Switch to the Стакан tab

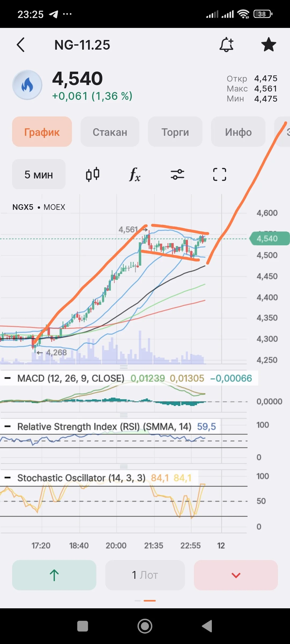coord(110,132)
